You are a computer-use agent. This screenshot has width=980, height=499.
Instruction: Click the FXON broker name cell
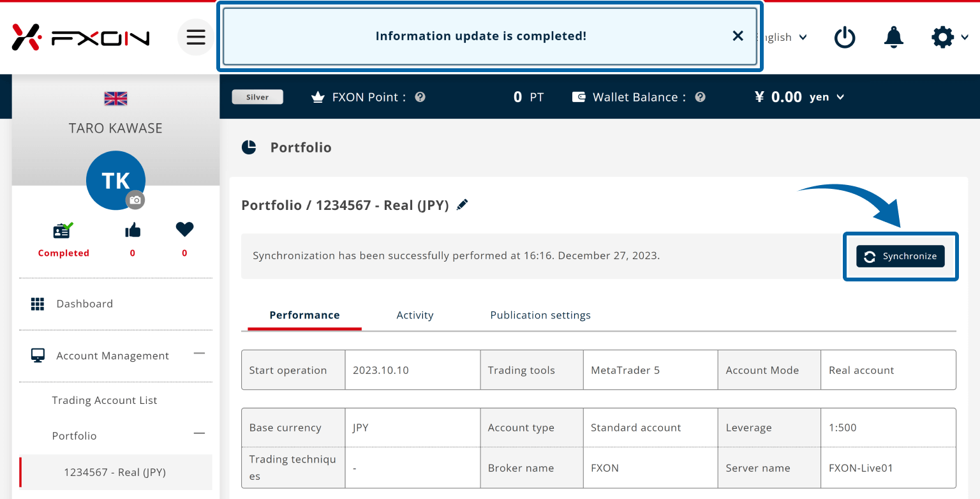[x=651, y=468]
